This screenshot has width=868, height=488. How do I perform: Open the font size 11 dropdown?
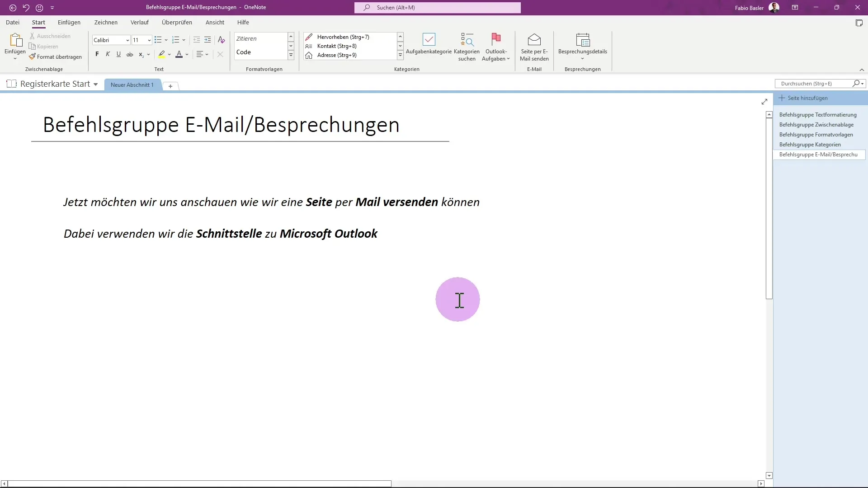pyautogui.click(x=149, y=40)
